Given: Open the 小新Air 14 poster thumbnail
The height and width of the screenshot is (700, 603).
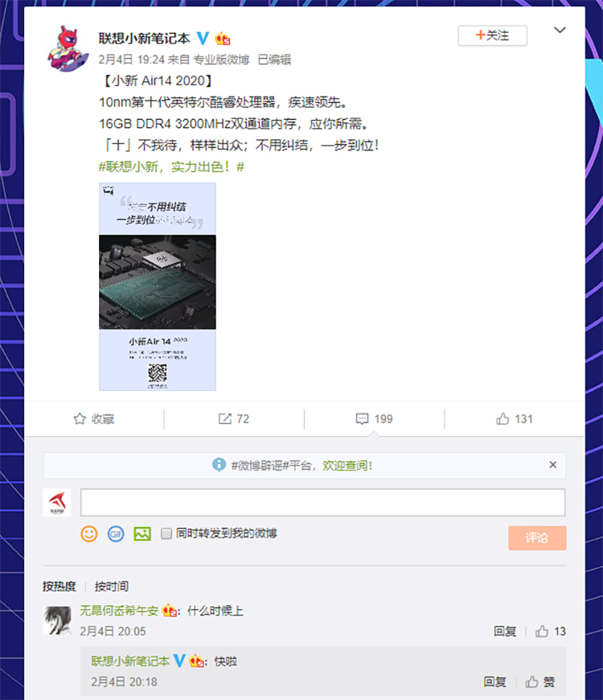Looking at the screenshot, I should pos(158,286).
